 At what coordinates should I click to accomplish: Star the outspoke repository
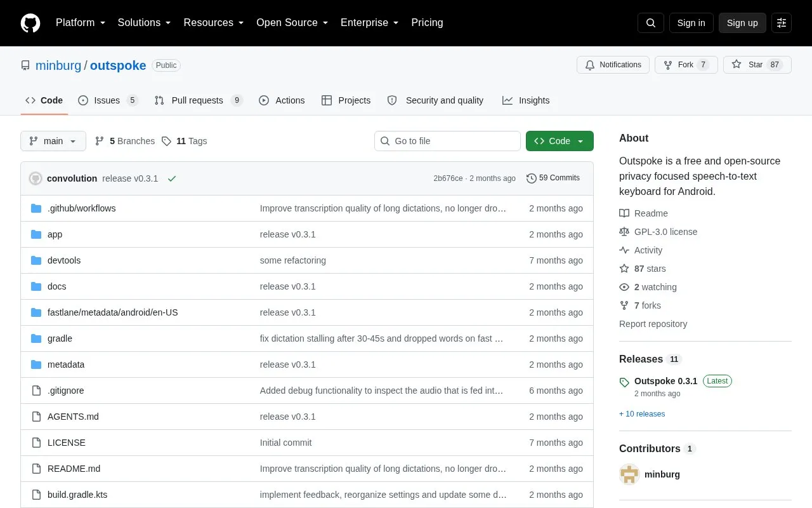click(x=757, y=65)
